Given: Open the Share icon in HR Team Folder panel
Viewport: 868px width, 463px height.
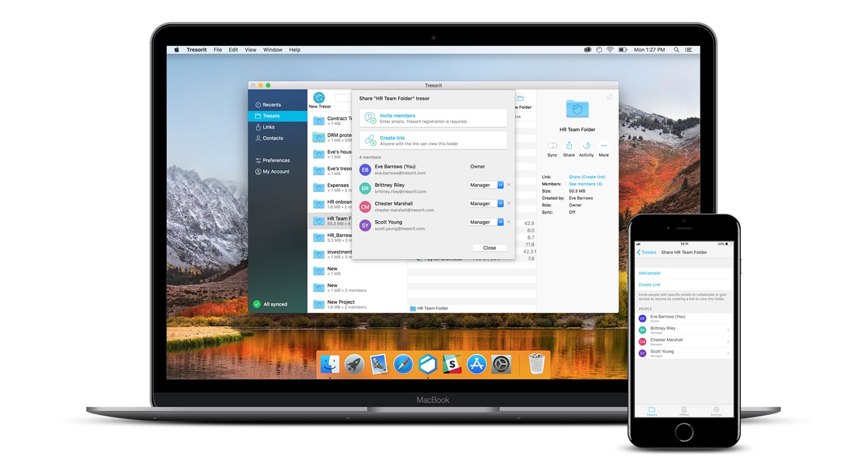Looking at the screenshot, I should 569,146.
